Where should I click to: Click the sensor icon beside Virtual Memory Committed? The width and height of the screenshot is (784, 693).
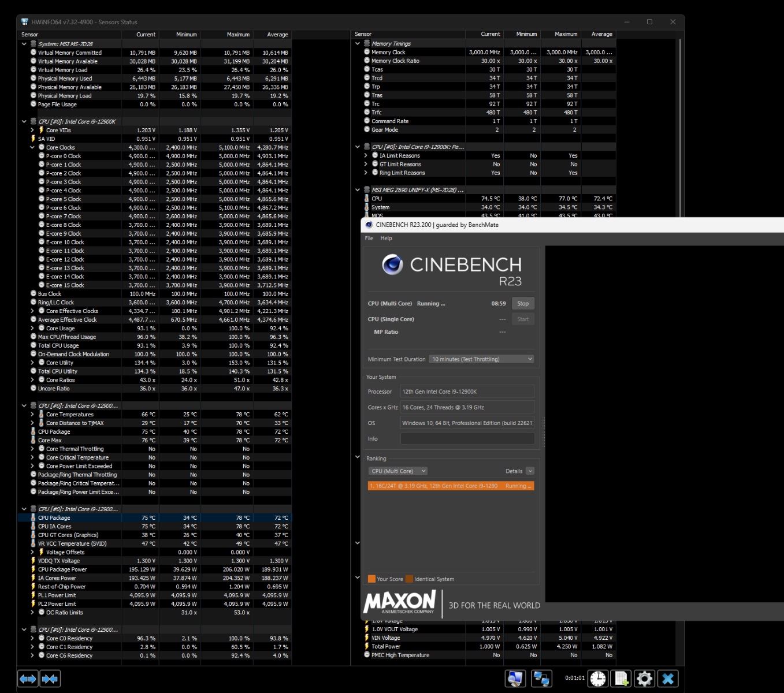(34, 53)
